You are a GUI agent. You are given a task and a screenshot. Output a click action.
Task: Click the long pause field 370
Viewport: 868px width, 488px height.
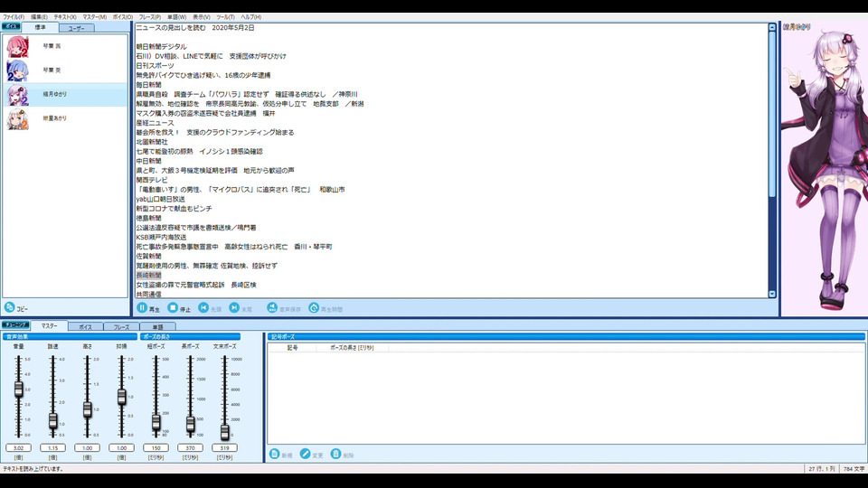tap(191, 447)
